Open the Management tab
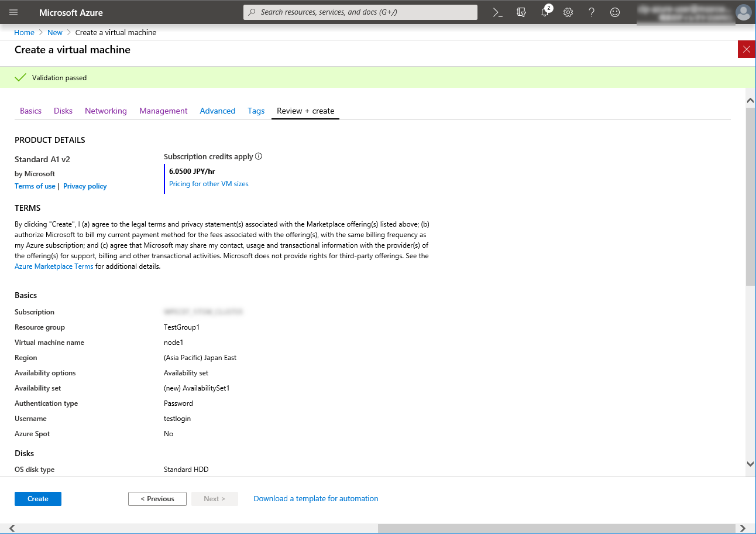The image size is (756, 534). click(163, 111)
